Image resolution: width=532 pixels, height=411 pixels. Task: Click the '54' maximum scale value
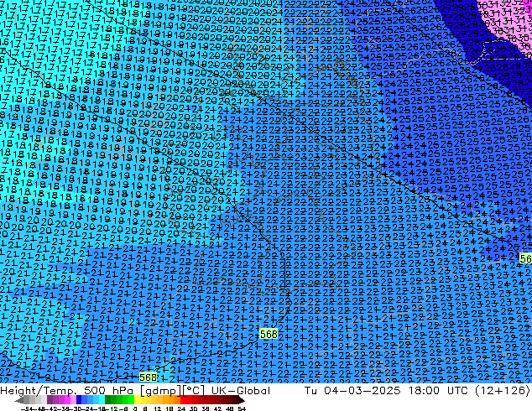242,409
